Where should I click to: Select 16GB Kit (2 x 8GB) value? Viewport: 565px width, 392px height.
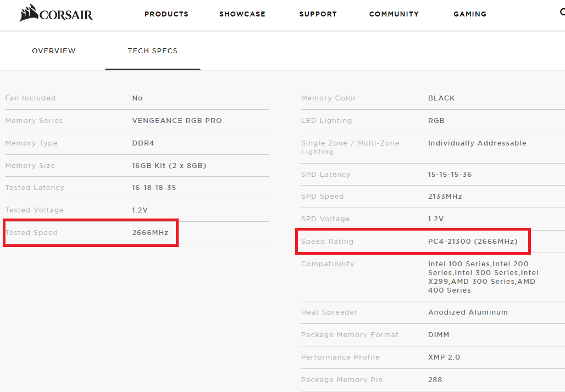pyautogui.click(x=169, y=166)
